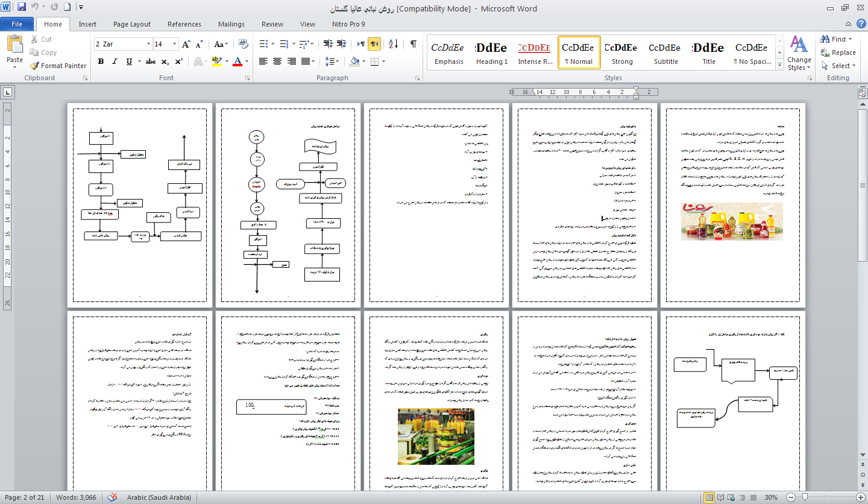Decrease paragraph indent
Screen dimensions: 868x504
point(327,44)
